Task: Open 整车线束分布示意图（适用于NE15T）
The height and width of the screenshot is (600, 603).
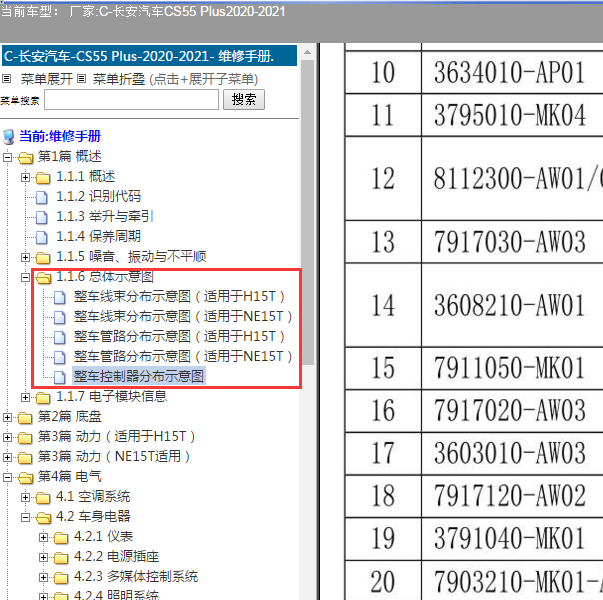Action: click(x=183, y=317)
